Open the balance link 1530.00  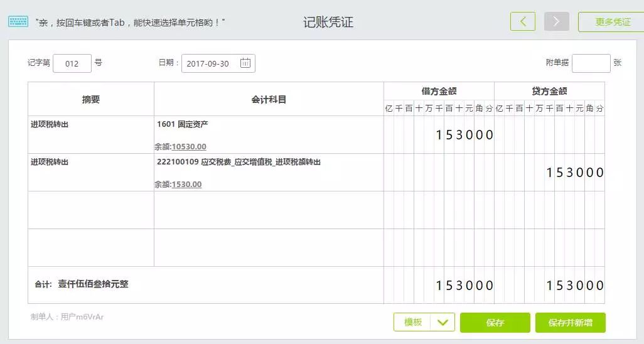(186, 185)
